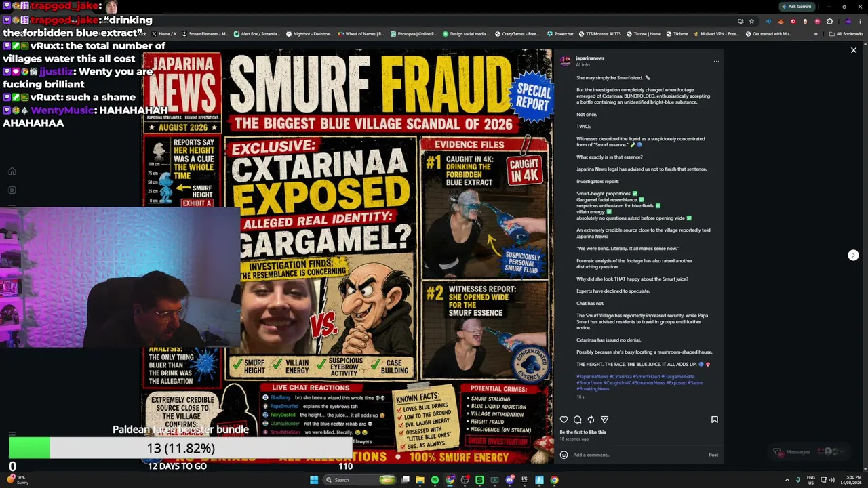Open the Tikfame bookmark

677,34
